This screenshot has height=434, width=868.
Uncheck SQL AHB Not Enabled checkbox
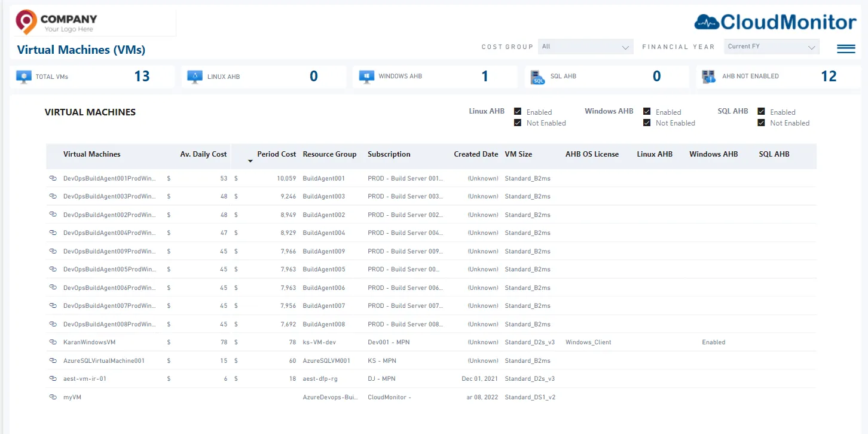click(761, 123)
